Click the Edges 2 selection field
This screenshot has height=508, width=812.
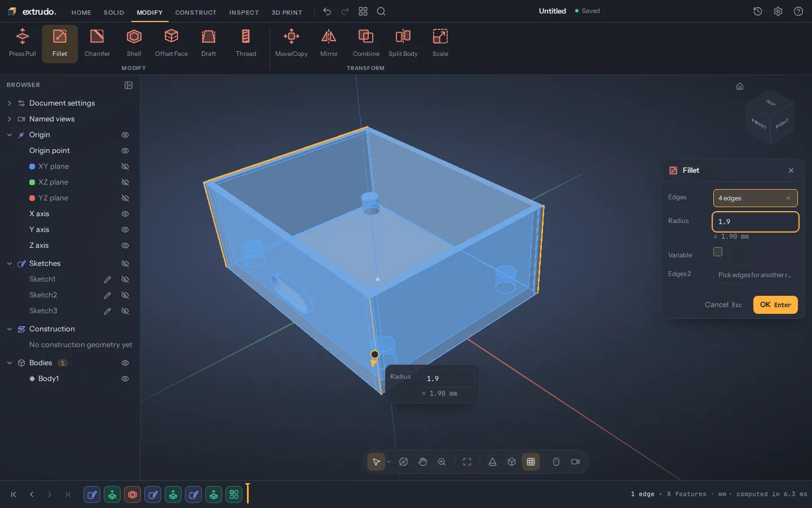point(756,275)
